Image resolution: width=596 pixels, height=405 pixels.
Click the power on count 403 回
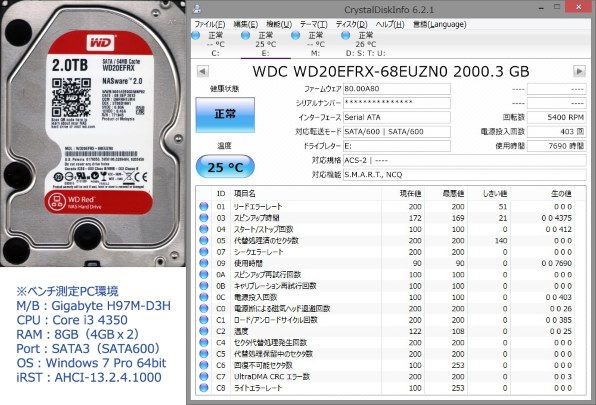556,132
